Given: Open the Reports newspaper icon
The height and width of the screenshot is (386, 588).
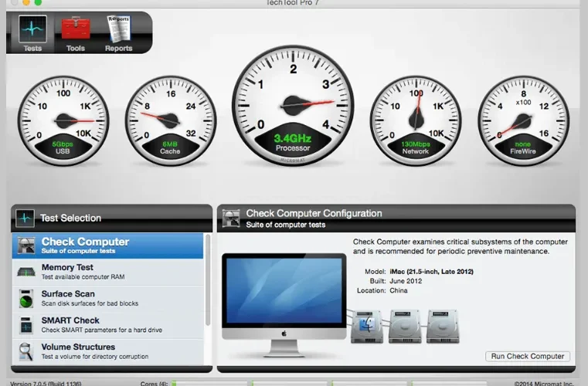Looking at the screenshot, I should [x=119, y=29].
